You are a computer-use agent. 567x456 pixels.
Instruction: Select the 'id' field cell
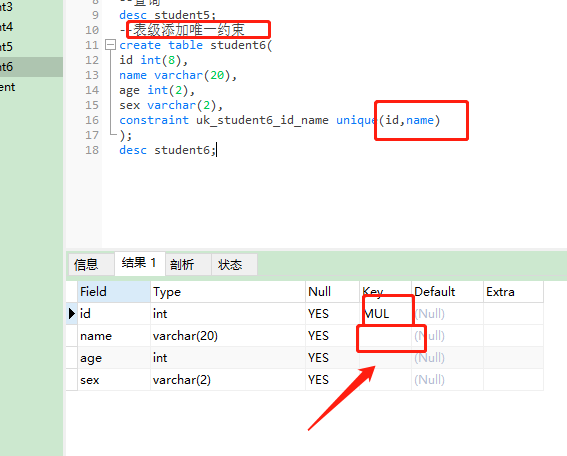pyautogui.click(x=114, y=314)
